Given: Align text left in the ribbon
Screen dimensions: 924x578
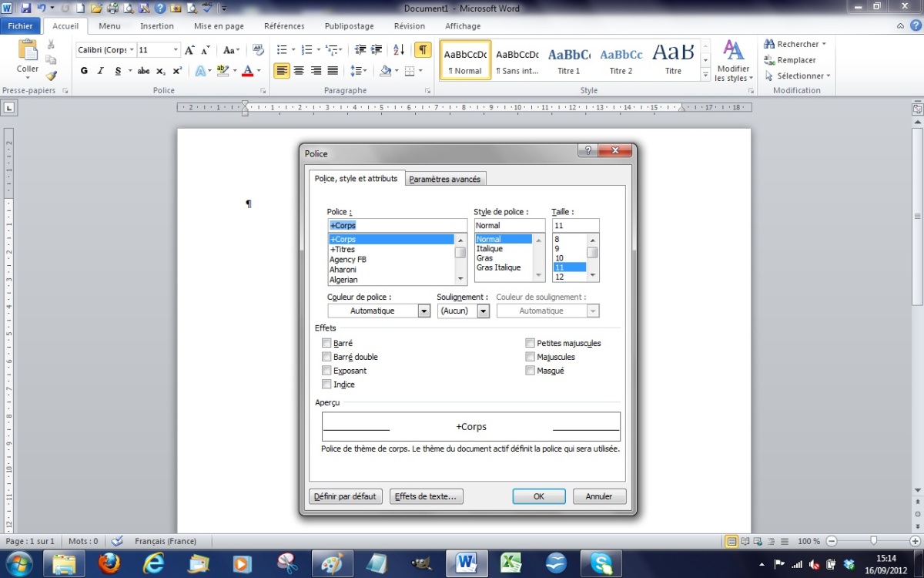Looking at the screenshot, I should click(x=282, y=71).
